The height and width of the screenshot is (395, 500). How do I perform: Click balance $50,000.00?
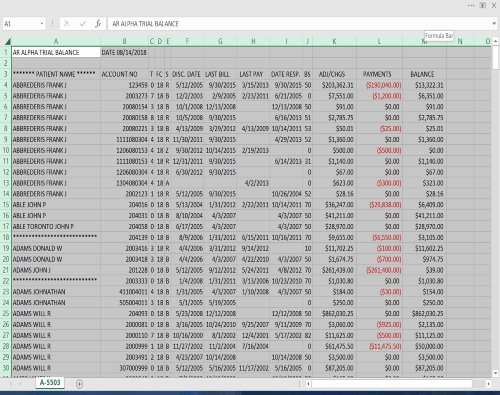(424, 346)
